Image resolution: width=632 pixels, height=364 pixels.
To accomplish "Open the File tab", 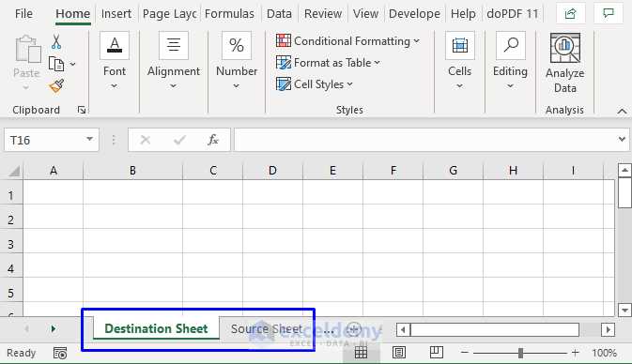I will point(23,14).
